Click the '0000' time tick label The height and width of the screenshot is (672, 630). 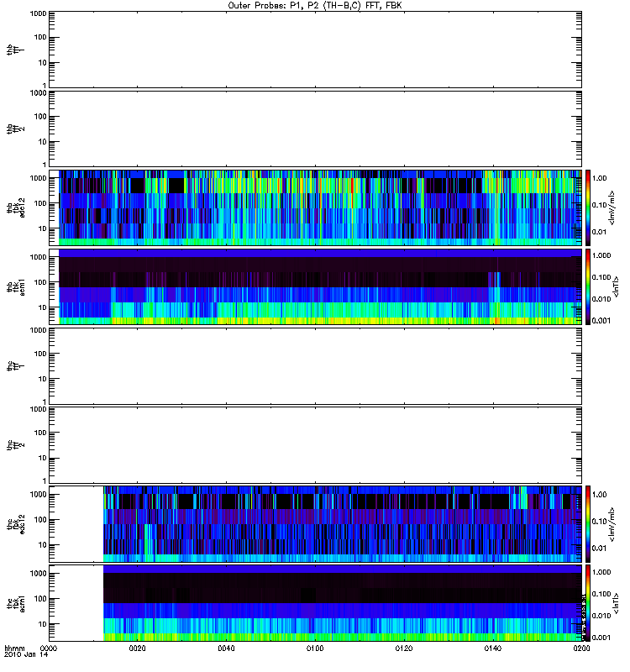click(49, 648)
